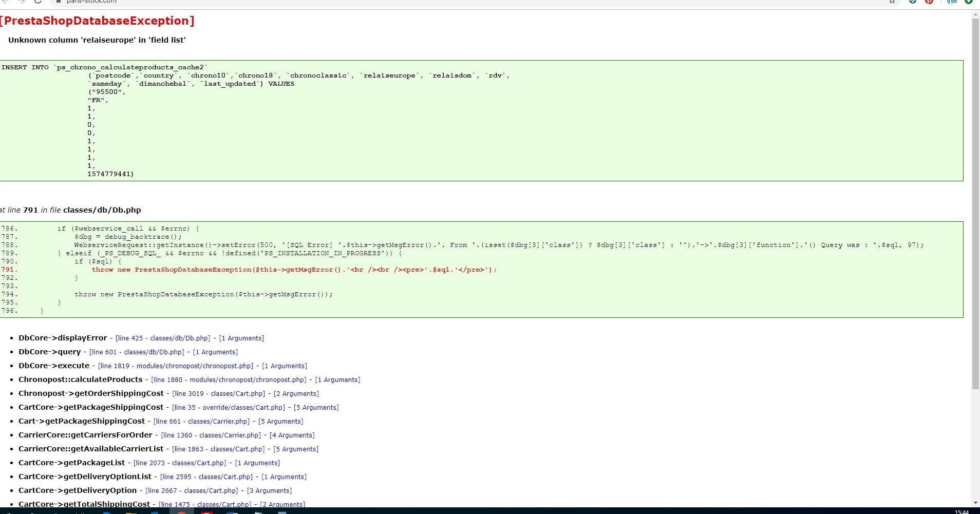Open line 661 classes/Carrier.php link
Viewport: 980px width, 514px height.
[x=201, y=422]
